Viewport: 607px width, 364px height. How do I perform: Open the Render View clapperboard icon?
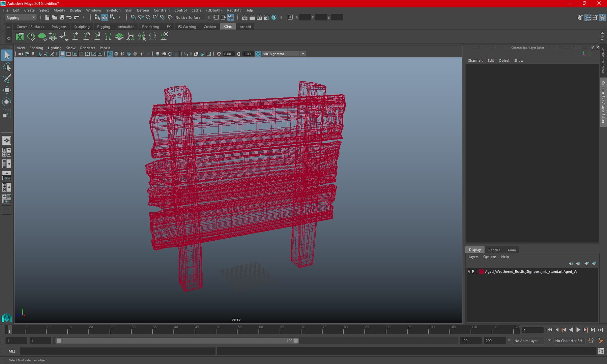(x=245, y=17)
